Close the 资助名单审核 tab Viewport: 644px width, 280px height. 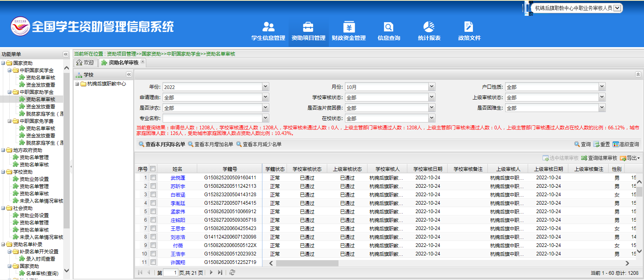142,62
